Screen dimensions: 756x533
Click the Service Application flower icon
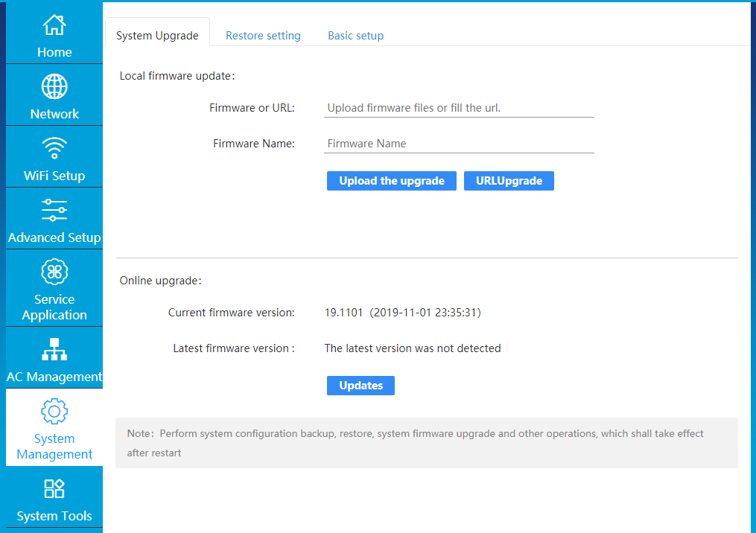[54, 272]
